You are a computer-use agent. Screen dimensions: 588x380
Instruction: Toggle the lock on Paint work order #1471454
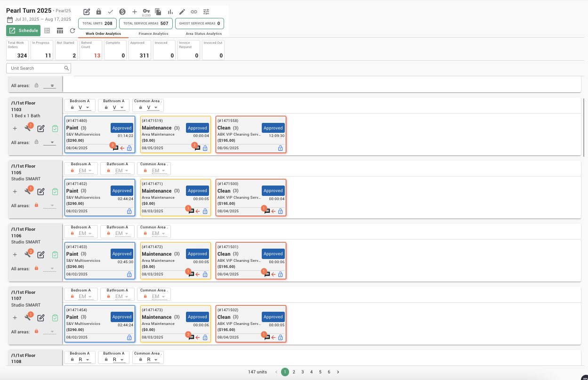click(129, 338)
